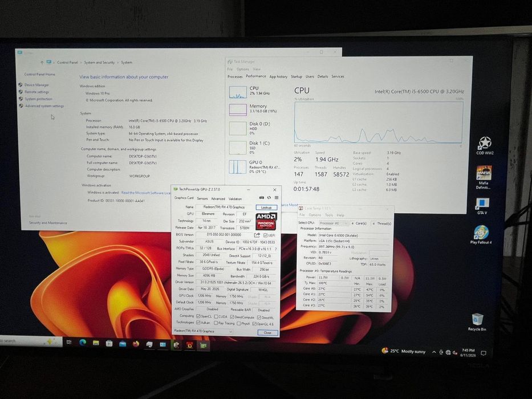Click the GPU-Z refresh icon
The height and width of the screenshot is (399, 532).
point(269,197)
